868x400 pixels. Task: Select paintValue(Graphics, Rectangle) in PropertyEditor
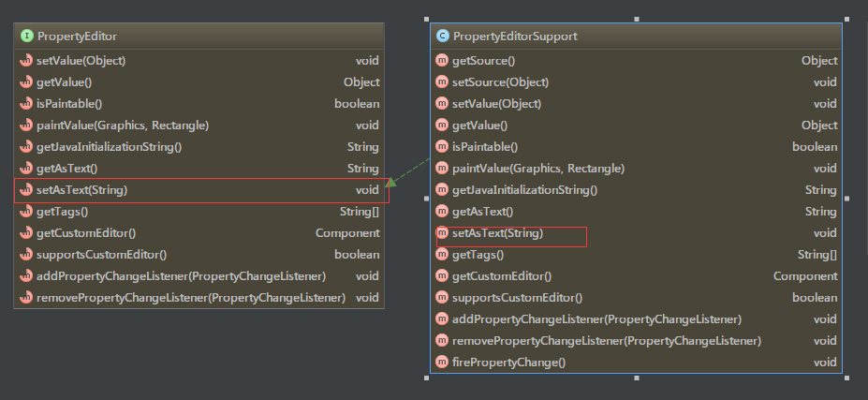pyautogui.click(x=122, y=126)
